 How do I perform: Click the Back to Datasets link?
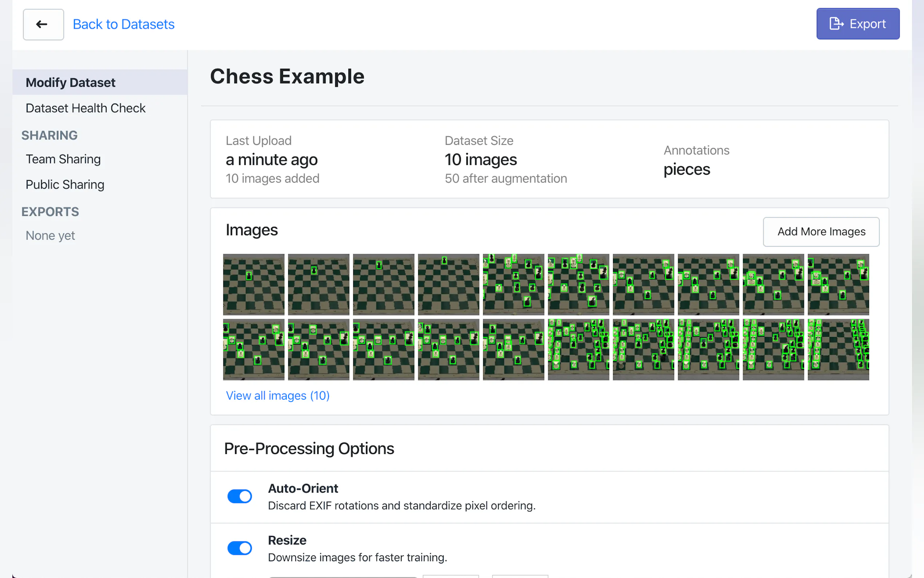click(123, 24)
